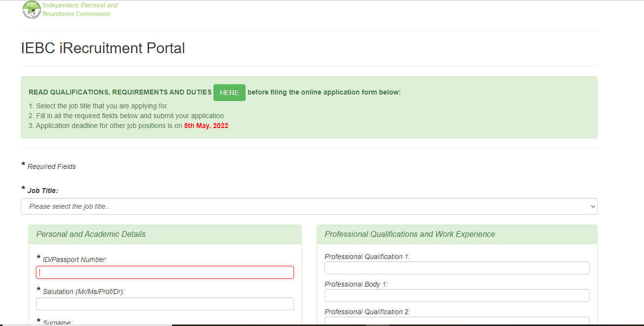Click the 'Personal and Academic Details' panel header

(x=165, y=234)
